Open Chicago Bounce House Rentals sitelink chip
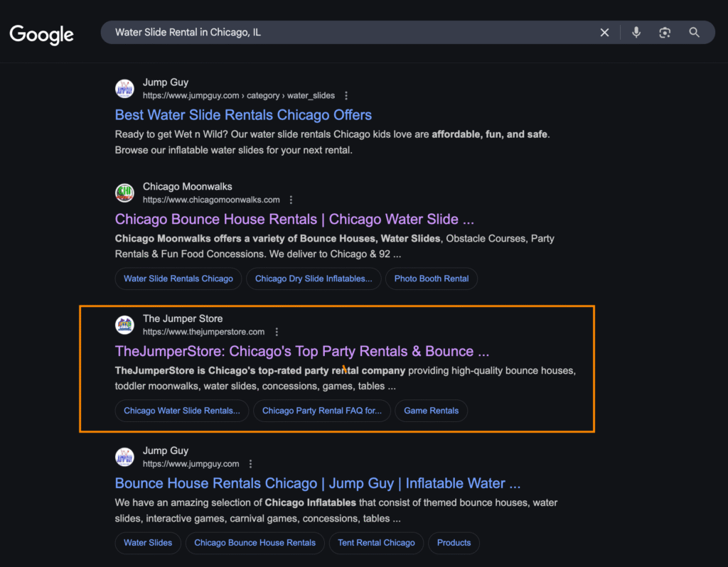The height and width of the screenshot is (567, 728). pyautogui.click(x=255, y=543)
